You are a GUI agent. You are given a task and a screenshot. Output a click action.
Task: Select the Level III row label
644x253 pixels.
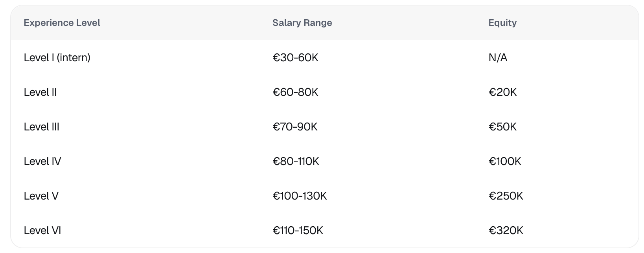(41, 127)
